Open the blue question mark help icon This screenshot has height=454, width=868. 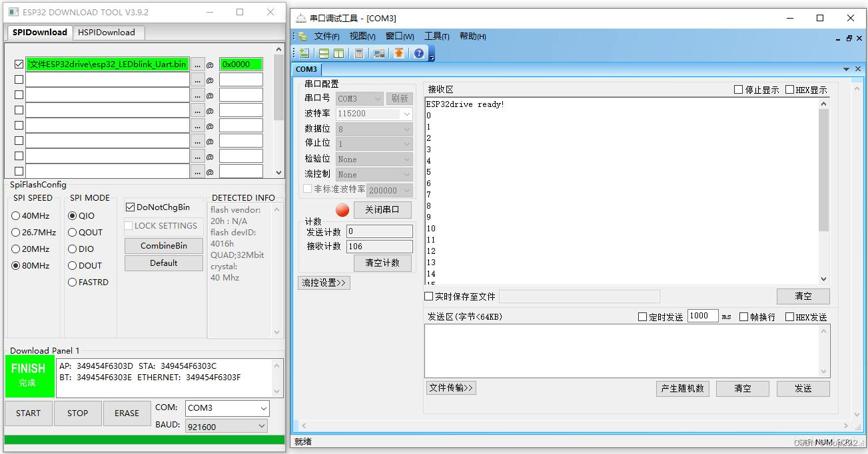[x=418, y=53]
